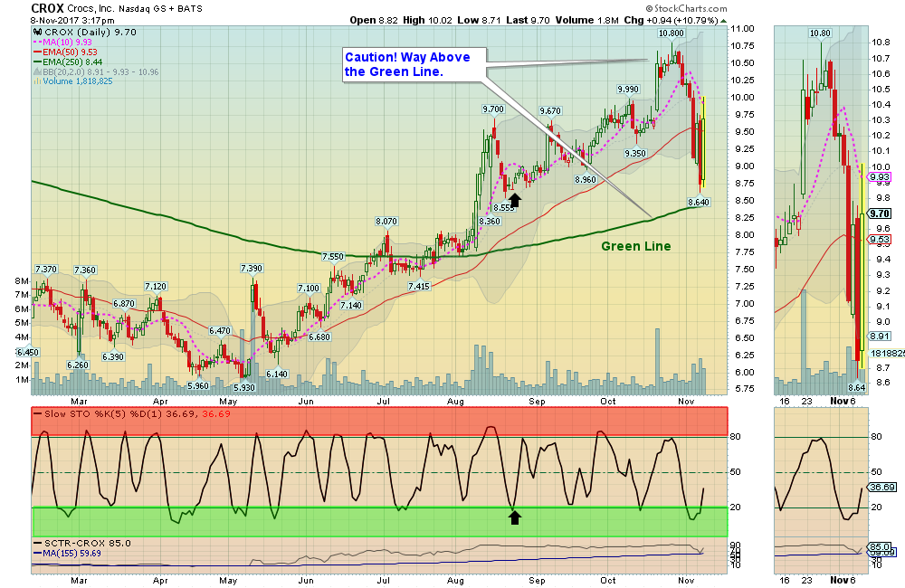Click the Green Line label text

tap(635, 246)
